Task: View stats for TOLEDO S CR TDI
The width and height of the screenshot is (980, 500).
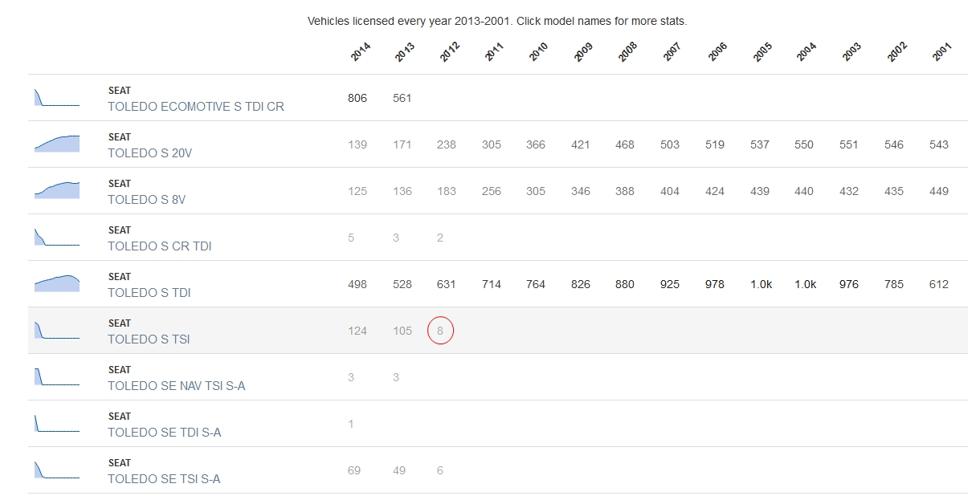Action: click(x=160, y=246)
